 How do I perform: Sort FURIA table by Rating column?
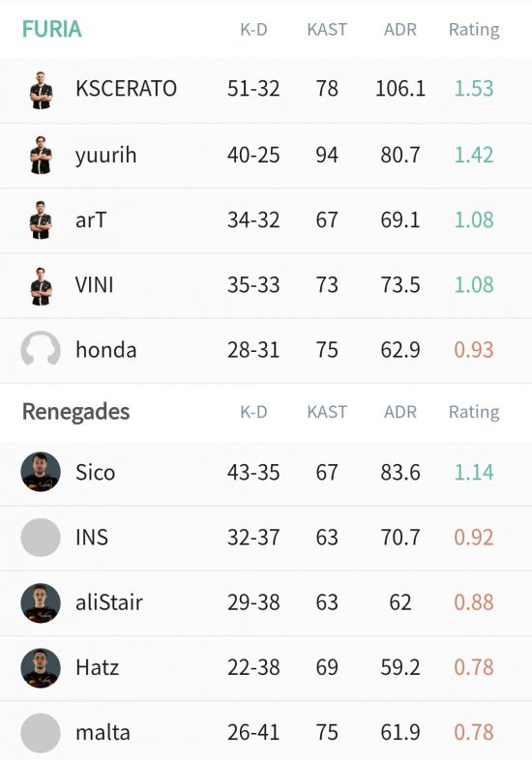pos(474,30)
